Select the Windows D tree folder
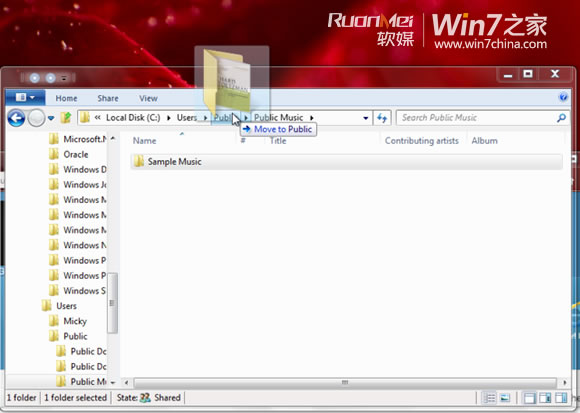 pos(78,169)
